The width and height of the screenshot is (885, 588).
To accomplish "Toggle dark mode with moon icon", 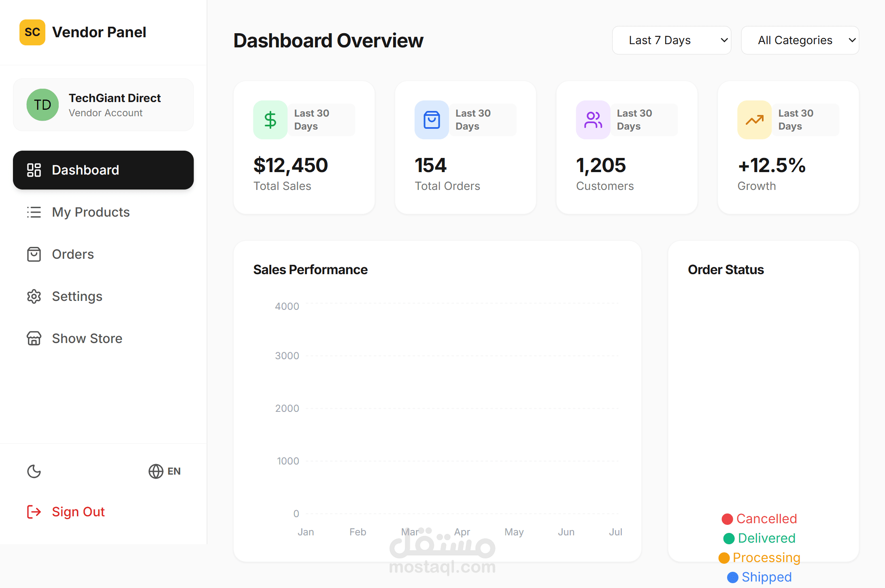I will tap(34, 471).
